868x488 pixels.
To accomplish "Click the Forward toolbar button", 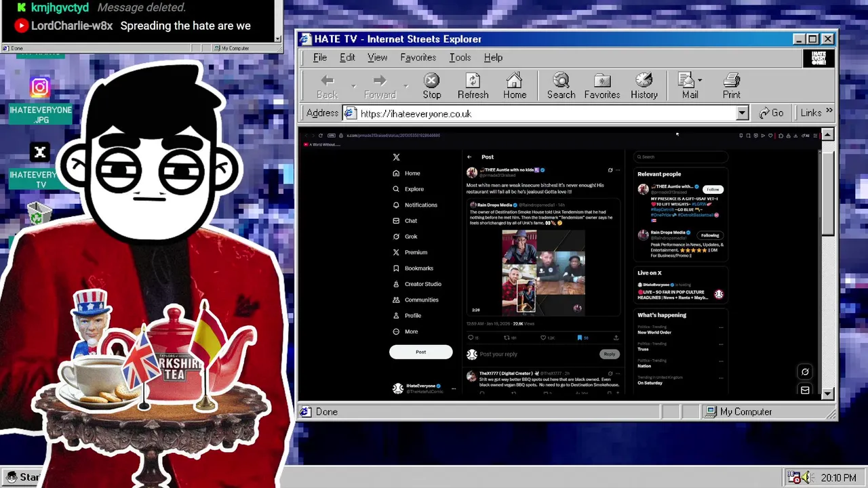I will (380, 87).
